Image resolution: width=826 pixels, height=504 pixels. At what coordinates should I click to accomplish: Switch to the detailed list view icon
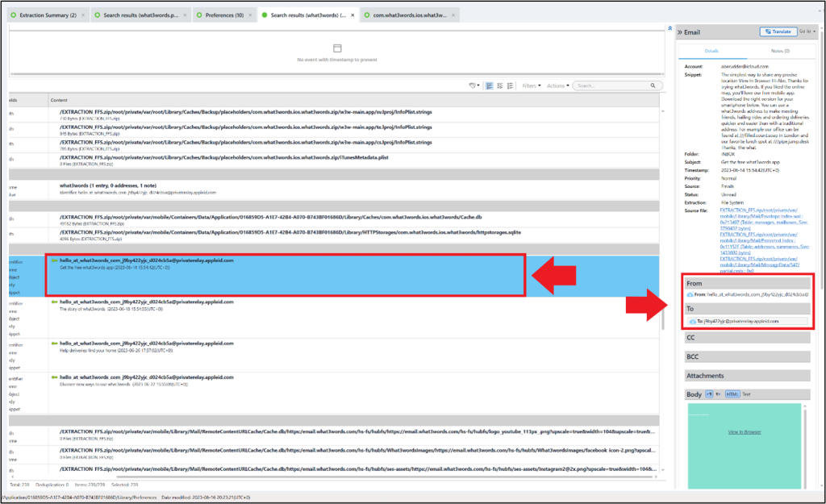tap(489, 84)
